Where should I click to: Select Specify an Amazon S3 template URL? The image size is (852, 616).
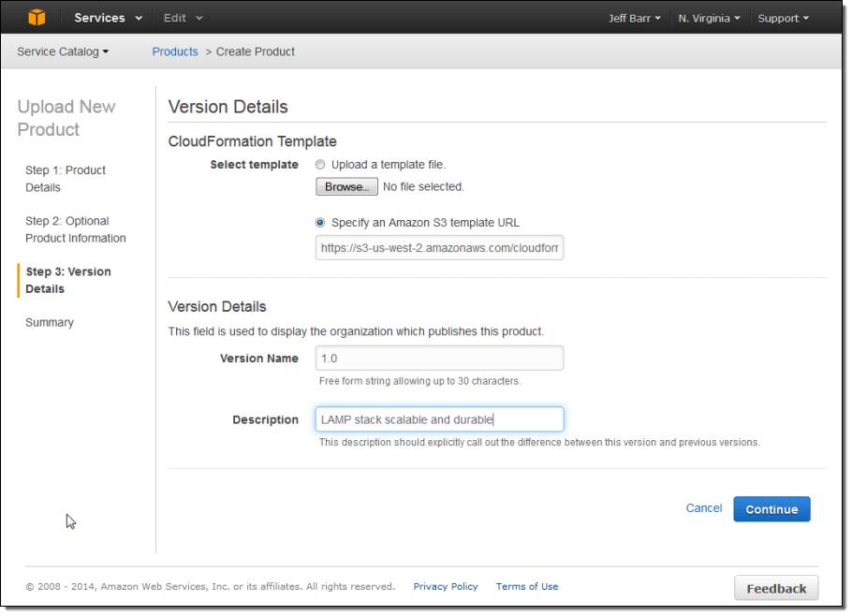click(x=320, y=223)
